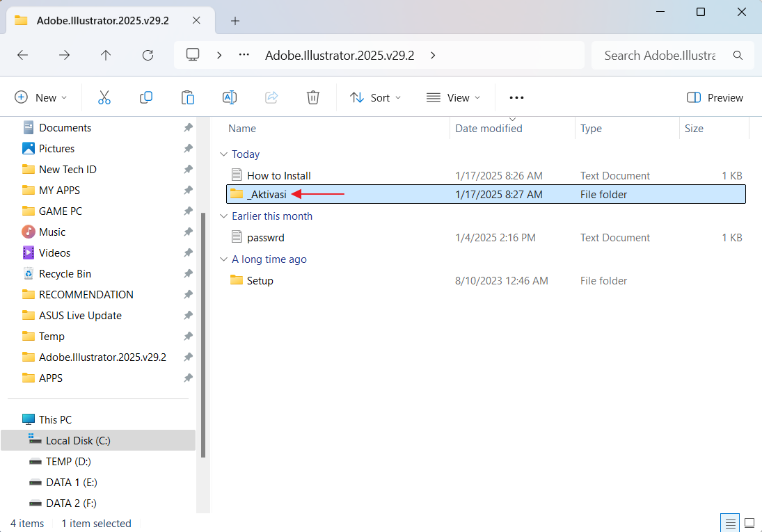Open the View dropdown menu
The height and width of the screenshot is (532, 762).
coord(454,97)
